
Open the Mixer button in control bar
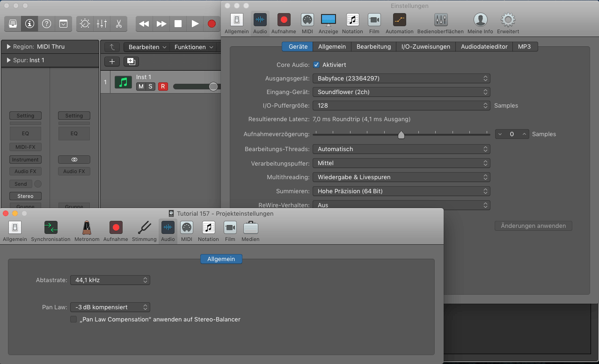click(x=102, y=23)
